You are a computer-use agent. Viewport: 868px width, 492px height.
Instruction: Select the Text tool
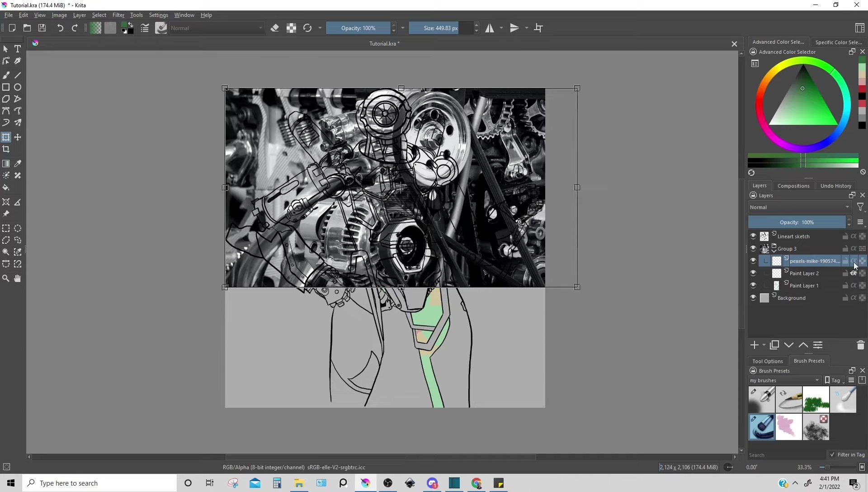tap(18, 49)
